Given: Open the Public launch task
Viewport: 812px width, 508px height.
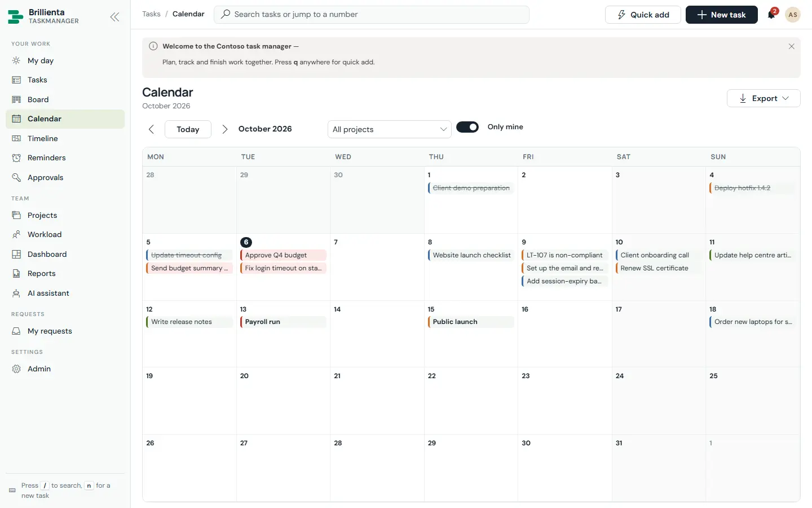Looking at the screenshot, I should [x=471, y=322].
